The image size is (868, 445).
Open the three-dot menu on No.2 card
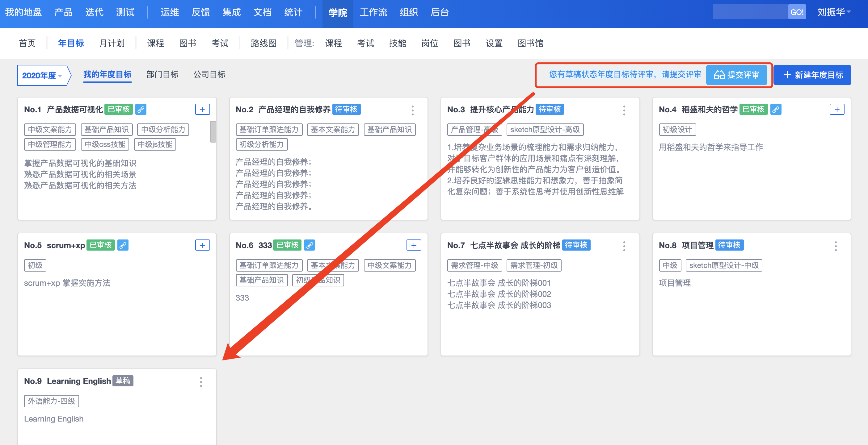pos(412,110)
